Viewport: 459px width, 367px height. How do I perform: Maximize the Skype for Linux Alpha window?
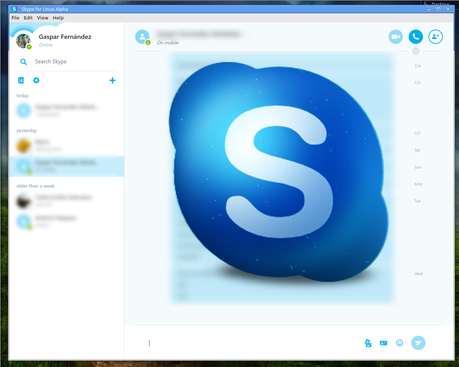(438, 9)
